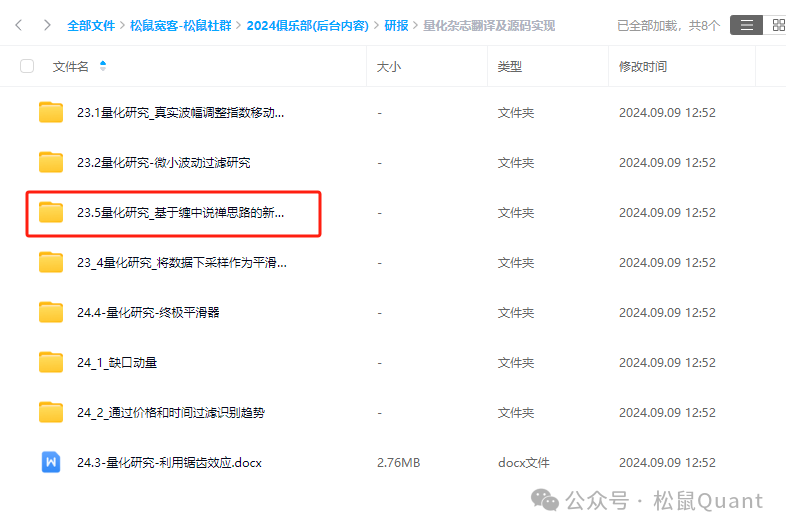Click folder icon of 24.4-量化研究

[x=51, y=312]
